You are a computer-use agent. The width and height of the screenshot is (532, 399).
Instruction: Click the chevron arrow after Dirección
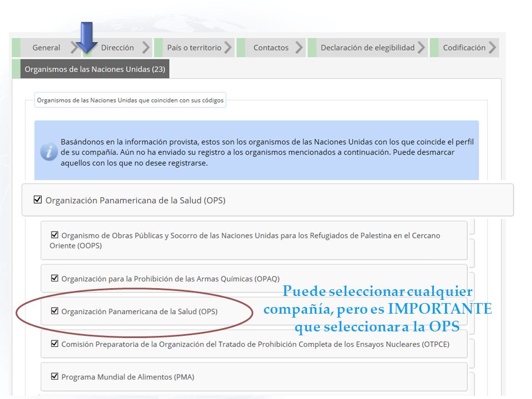point(146,48)
